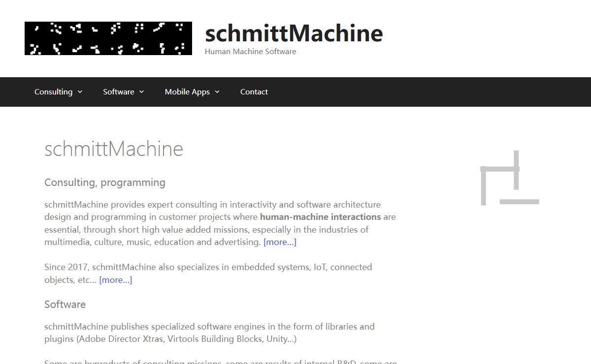This screenshot has height=364, width=591.
Task: Expand the Mobile Apps dropdown chevron
Action: pos(217,92)
